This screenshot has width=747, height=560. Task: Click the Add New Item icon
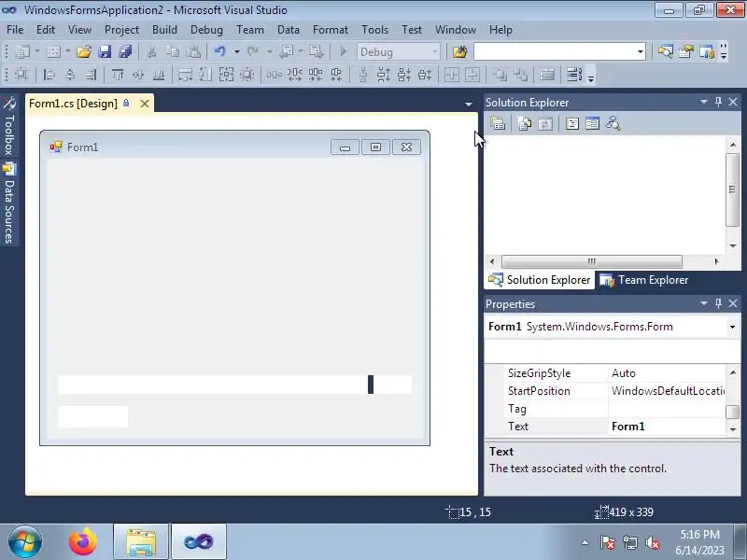tap(53, 51)
